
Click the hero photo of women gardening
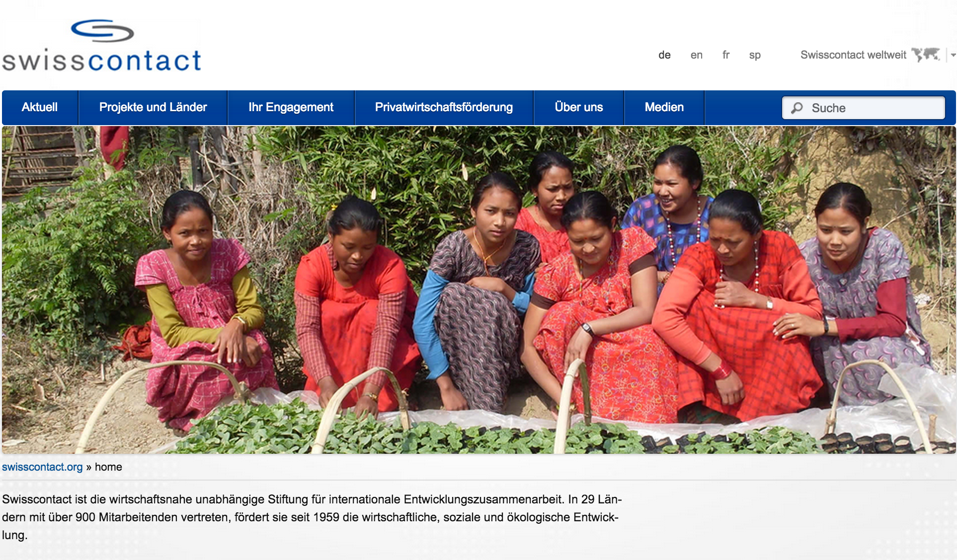tap(479, 290)
